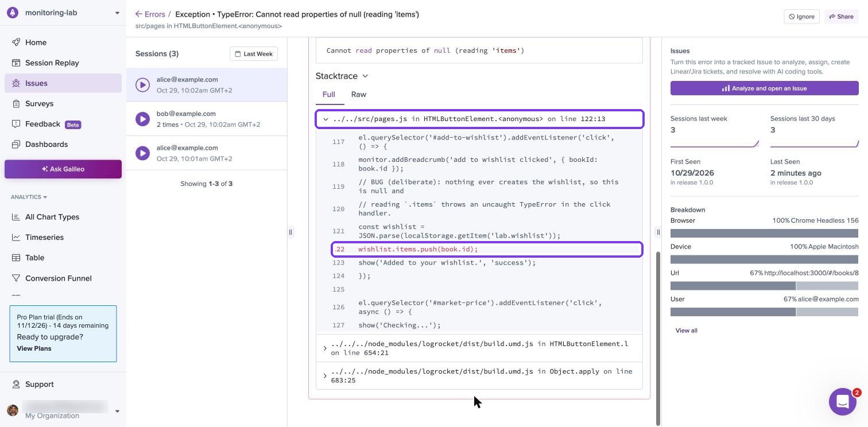Click the sessions panel resize handle
Screen dimensions: 868x427
290,232
